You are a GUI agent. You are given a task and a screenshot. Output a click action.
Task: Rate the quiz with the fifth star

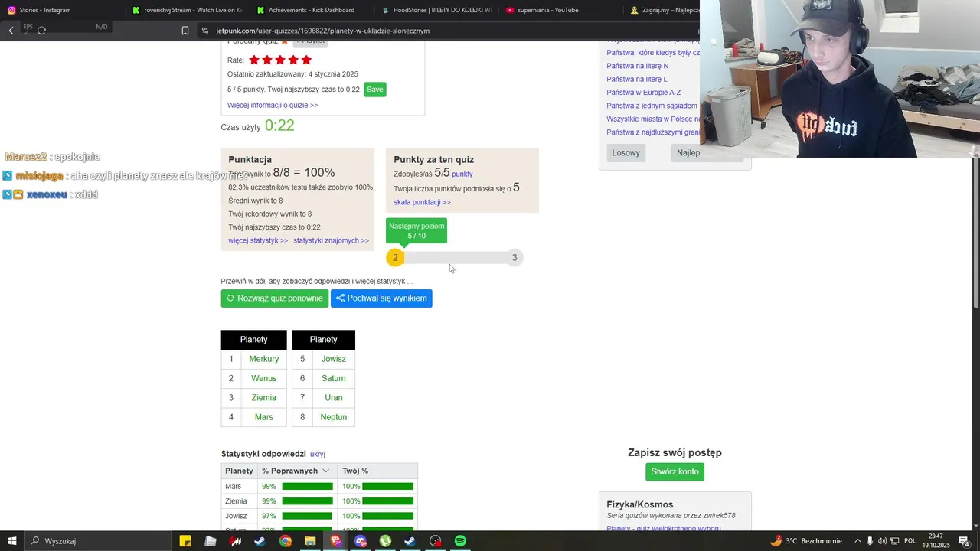(x=306, y=60)
